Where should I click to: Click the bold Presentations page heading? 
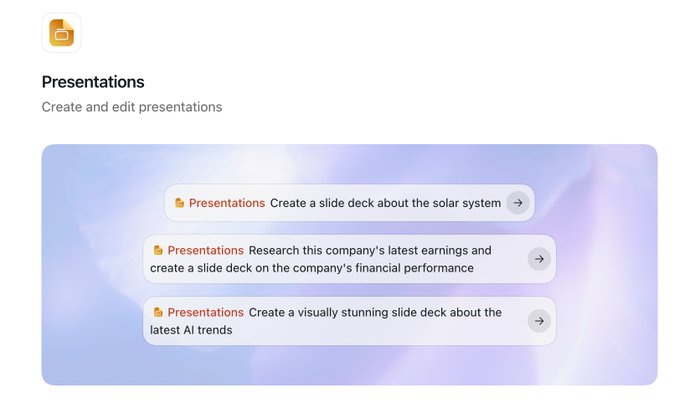pos(93,82)
